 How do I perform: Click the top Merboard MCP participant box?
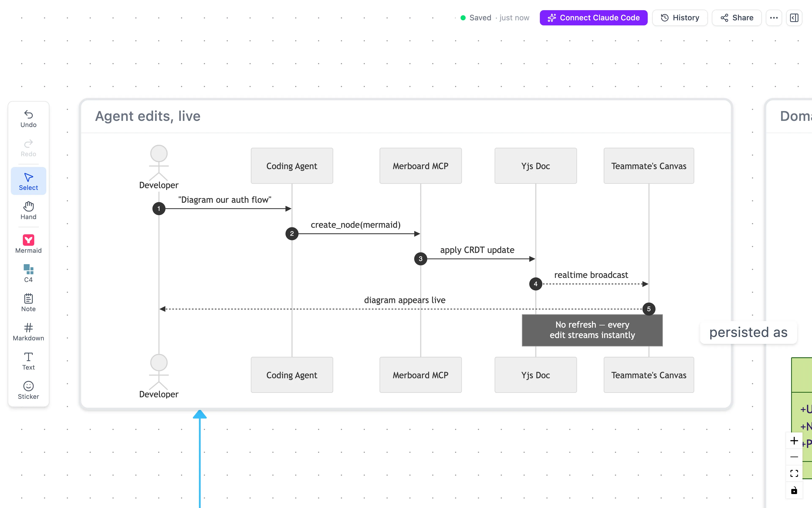tap(420, 166)
